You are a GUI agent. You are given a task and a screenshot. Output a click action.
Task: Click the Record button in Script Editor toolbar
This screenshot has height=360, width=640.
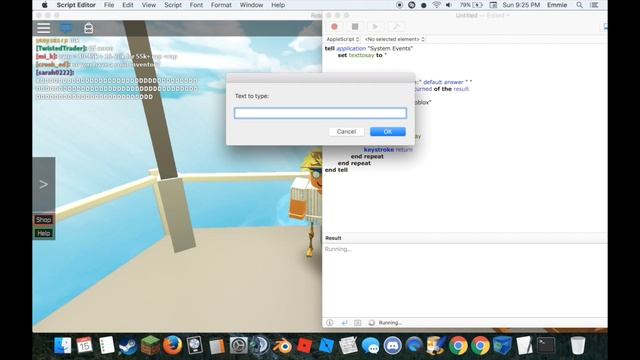(x=334, y=27)
